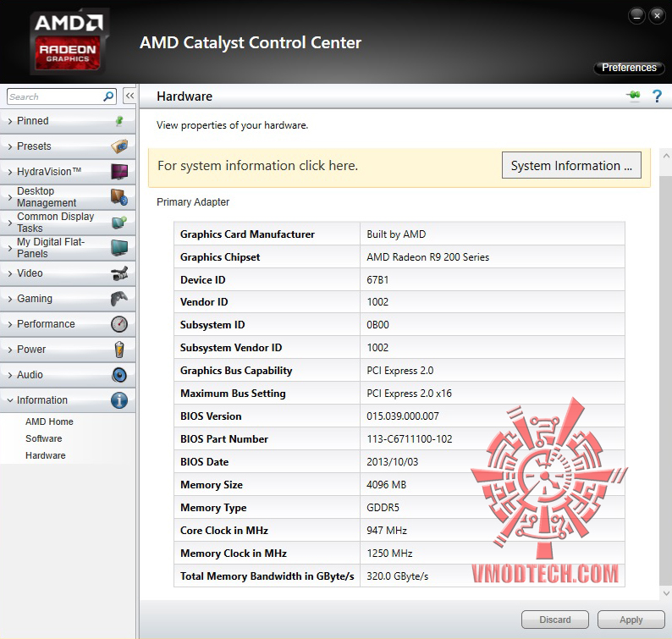The height and width of the screenshot is (639, 672).
Task: Select AMD Home under Information
Action: 49,421
